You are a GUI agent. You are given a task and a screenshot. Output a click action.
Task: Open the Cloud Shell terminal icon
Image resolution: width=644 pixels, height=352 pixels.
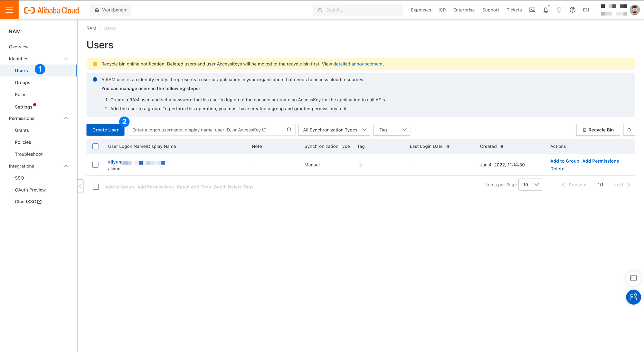pos(532,10)
